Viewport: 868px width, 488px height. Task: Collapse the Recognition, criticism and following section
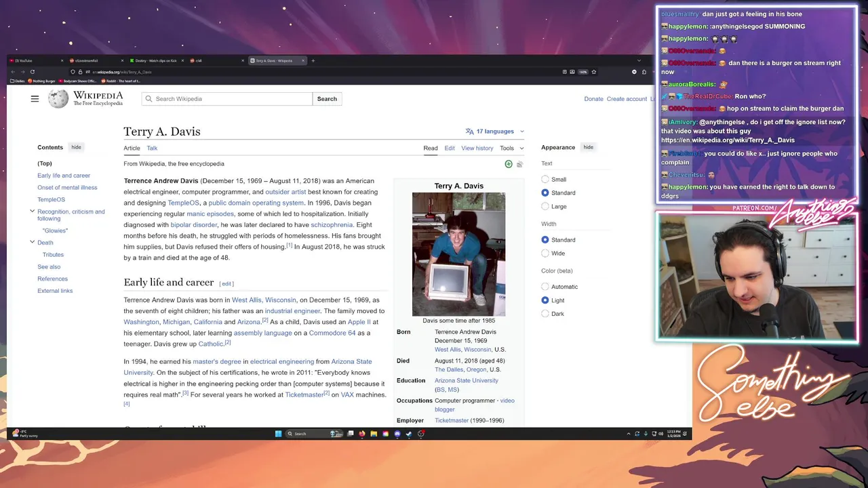pos(32,211)
